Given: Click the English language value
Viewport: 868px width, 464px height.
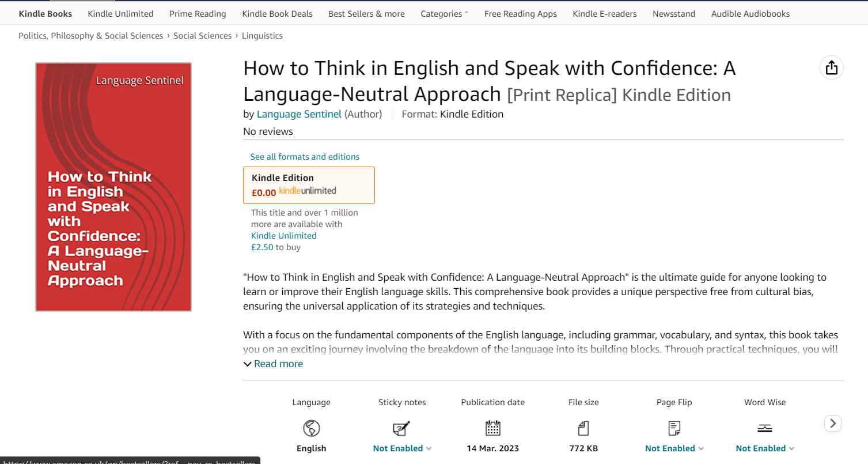Looking at the screenshot, I should coord(312,448).
